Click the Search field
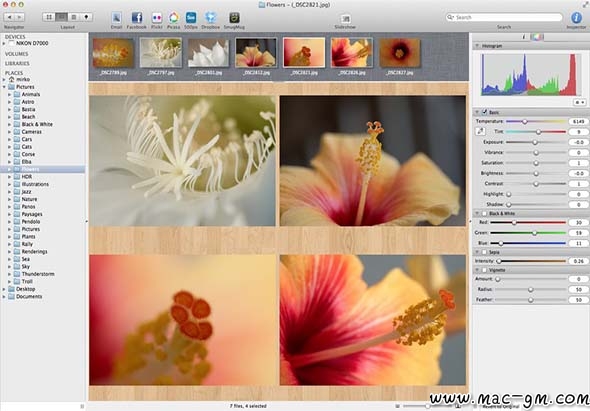590x411 pixels. (x=504, y=17)
